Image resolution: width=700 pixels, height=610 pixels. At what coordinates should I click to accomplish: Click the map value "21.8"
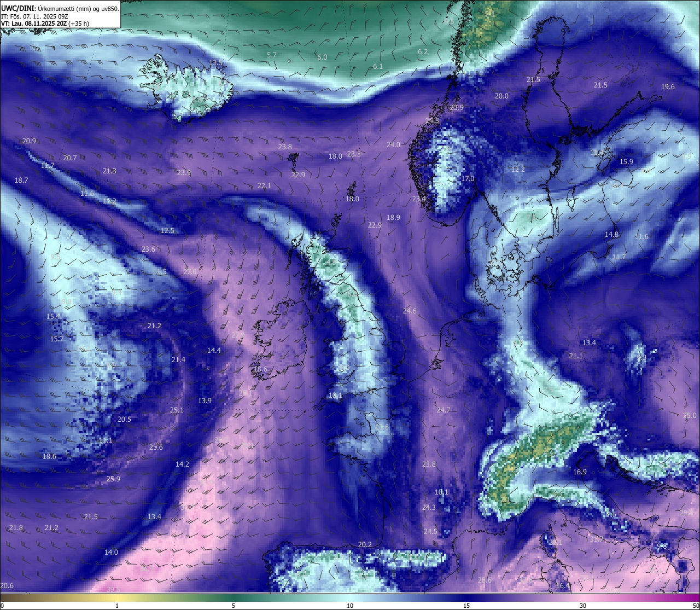(x=16, y=527)
